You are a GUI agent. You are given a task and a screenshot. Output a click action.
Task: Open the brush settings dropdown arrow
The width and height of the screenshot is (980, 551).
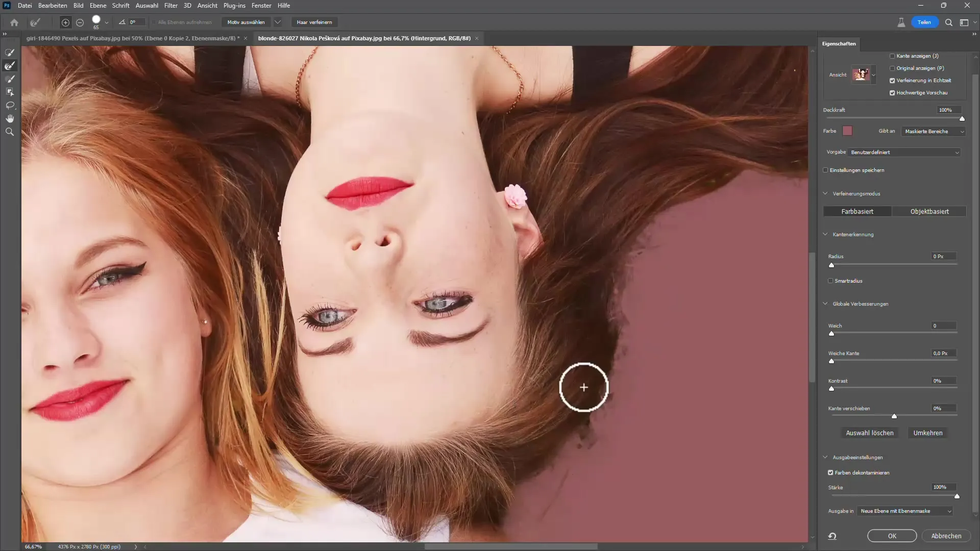pyautogui.click(x=107, y=22)
